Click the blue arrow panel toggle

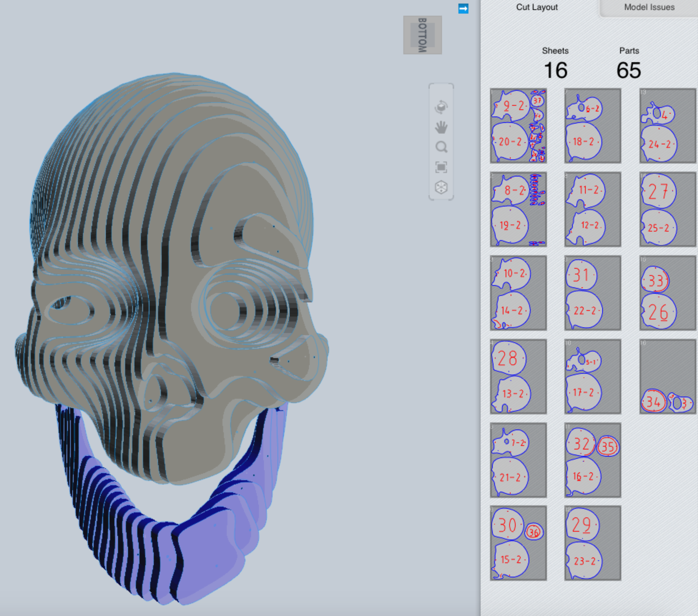(463, 9)
